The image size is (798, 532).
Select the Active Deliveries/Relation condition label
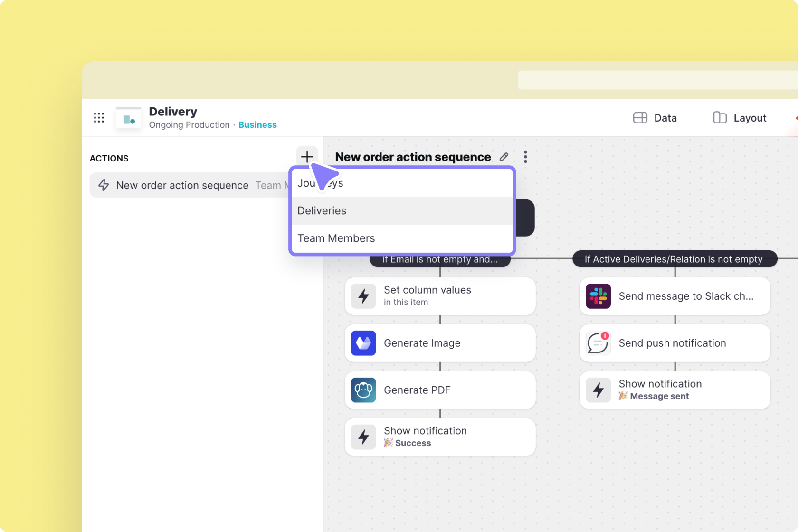click(x=674, y=259)
